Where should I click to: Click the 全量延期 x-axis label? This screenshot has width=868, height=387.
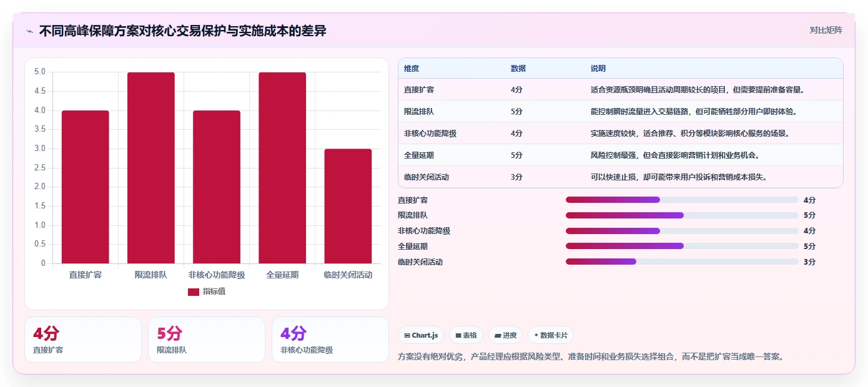(x=282, y=275)
